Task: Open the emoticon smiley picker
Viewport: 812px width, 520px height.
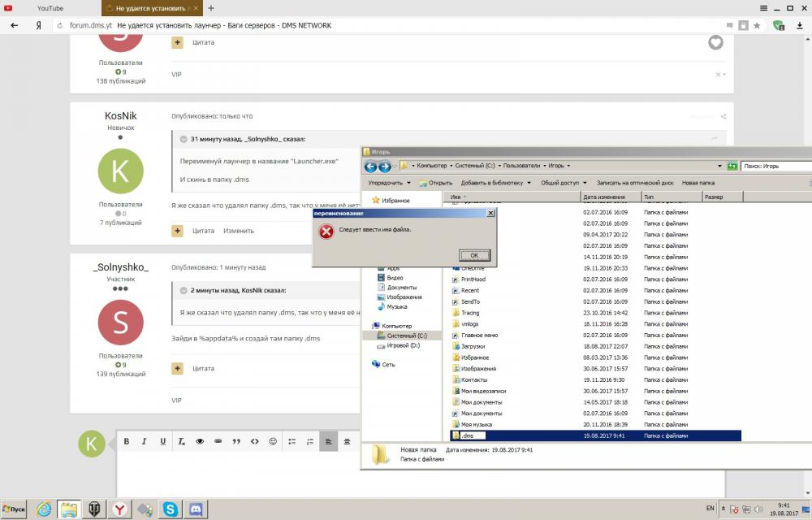Action: (273, 441)
